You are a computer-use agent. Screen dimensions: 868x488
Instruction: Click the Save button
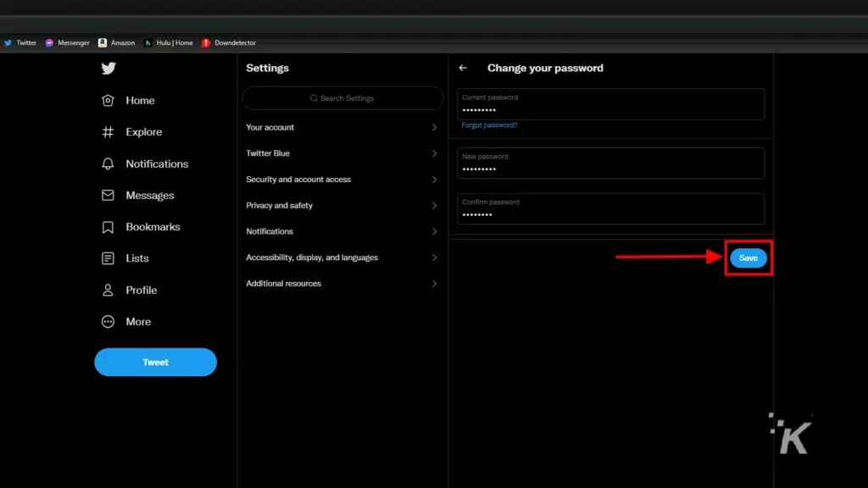coord(748,258)
